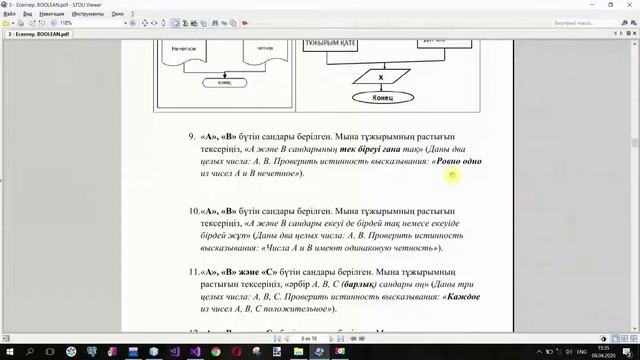
Task: Open the Инструменты menu
Action: click(x=88, y=14)
